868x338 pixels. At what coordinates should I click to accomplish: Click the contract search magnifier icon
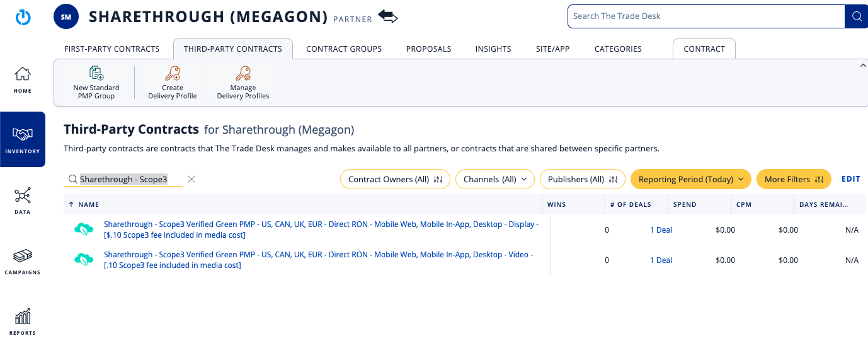point(73,179)
